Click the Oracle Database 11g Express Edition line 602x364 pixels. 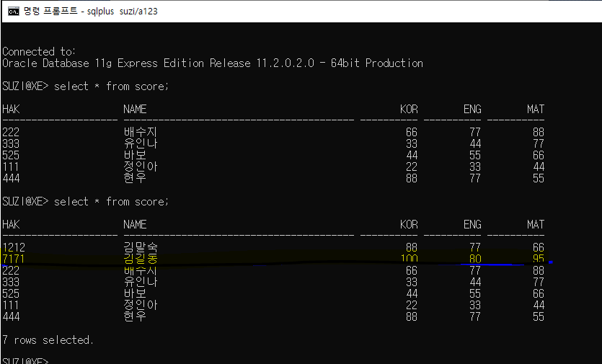(x=213, y=63)
